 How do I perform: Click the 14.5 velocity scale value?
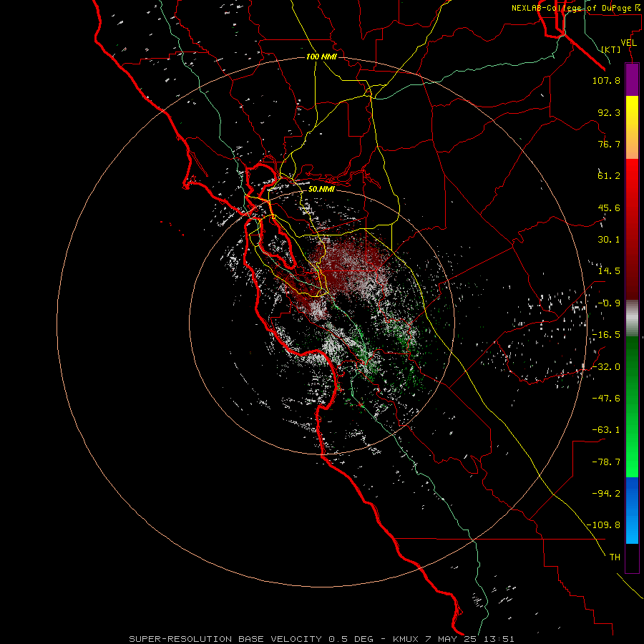click(x=609, y=271)
